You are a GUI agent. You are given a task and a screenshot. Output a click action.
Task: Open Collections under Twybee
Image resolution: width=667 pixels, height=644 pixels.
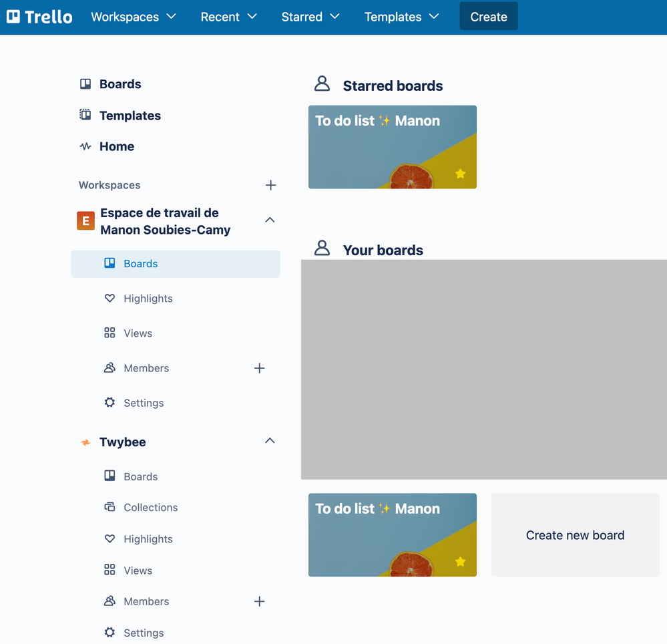(151, 507)
